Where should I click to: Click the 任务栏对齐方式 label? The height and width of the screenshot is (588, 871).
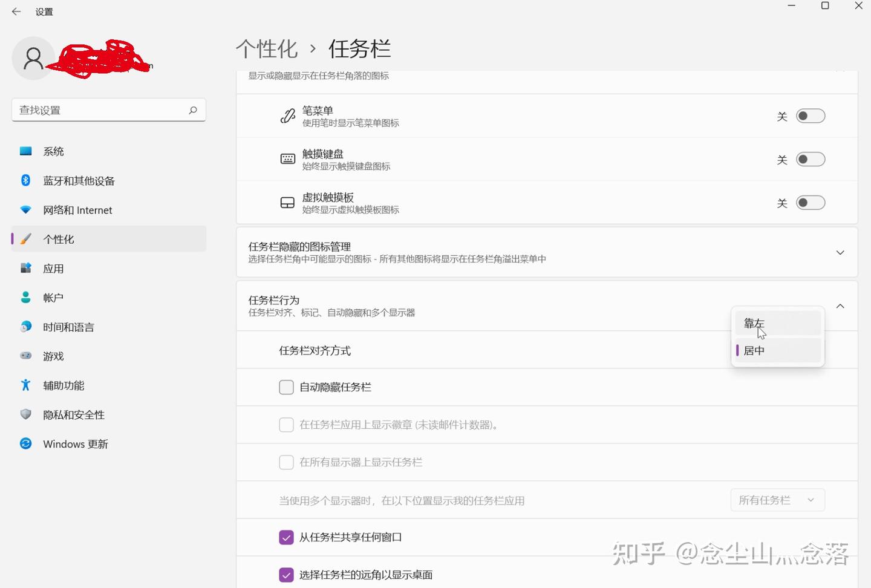coord(315,350)
